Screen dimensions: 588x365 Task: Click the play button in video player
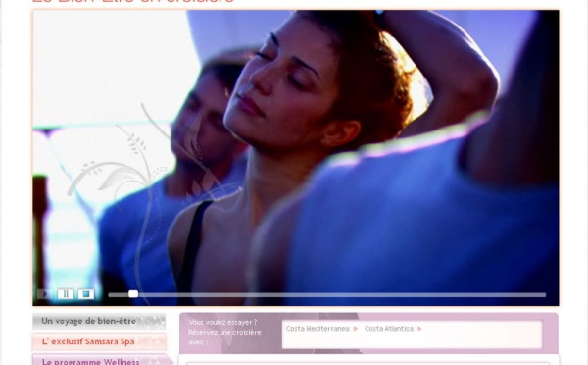[x=45, y=294]
